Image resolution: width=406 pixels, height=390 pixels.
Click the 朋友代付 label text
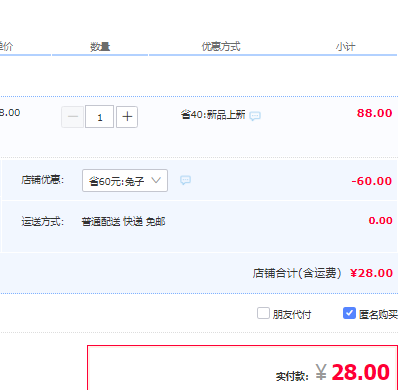pyautogui.click(x=292, y=314)
